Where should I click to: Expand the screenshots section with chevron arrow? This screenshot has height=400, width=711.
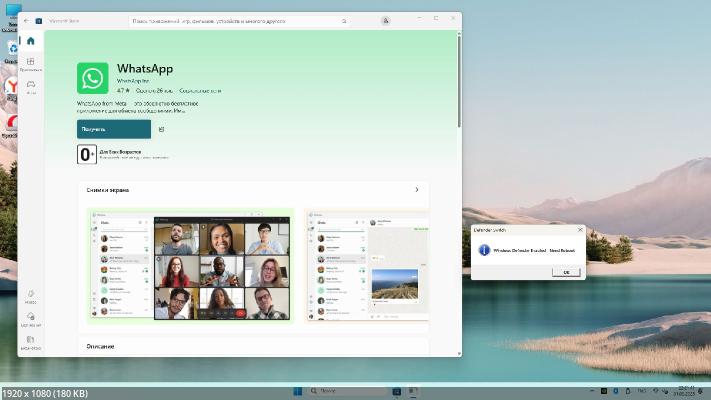click(x=416, y=189)
